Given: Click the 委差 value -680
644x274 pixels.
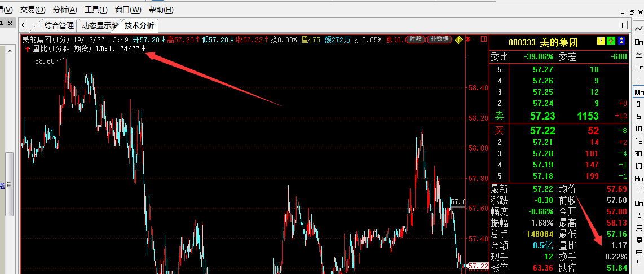Looking at the screenshot, I should click(619, 57).
